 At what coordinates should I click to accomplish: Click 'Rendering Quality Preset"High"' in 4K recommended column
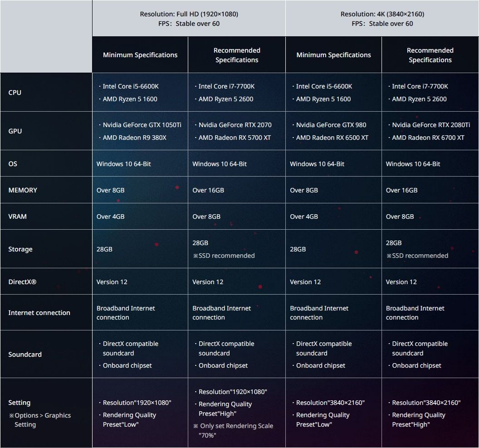click(419, 419)
